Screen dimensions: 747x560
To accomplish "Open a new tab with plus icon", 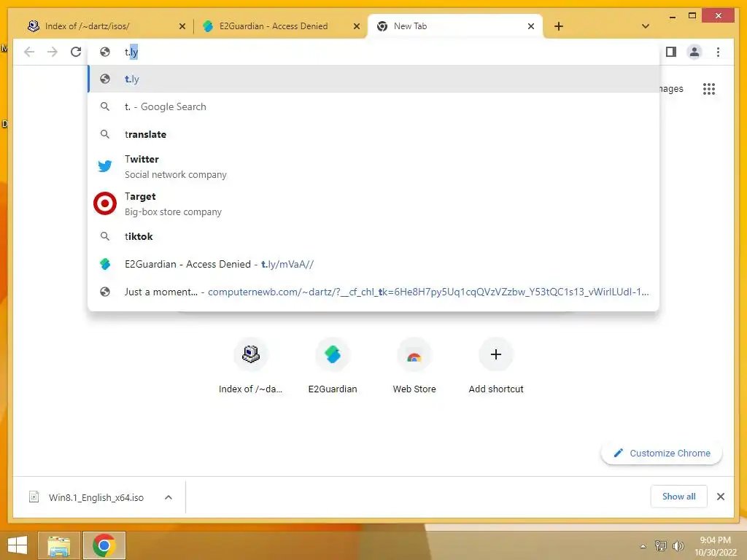I will [559, 26].
